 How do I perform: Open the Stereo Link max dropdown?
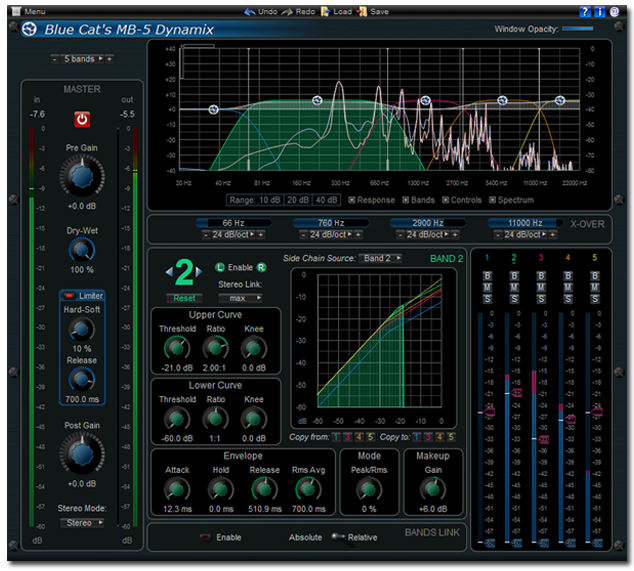click(x=240, y=298)
